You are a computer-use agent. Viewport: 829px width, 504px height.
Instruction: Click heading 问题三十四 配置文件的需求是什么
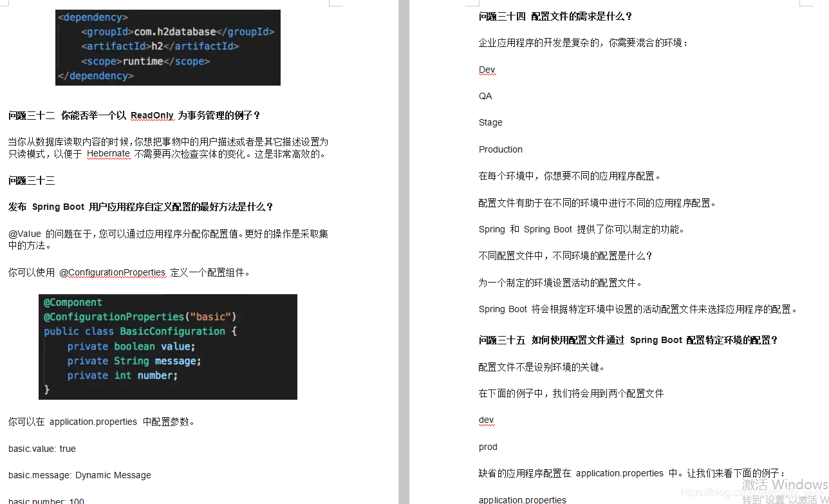[x=556, y=17]
